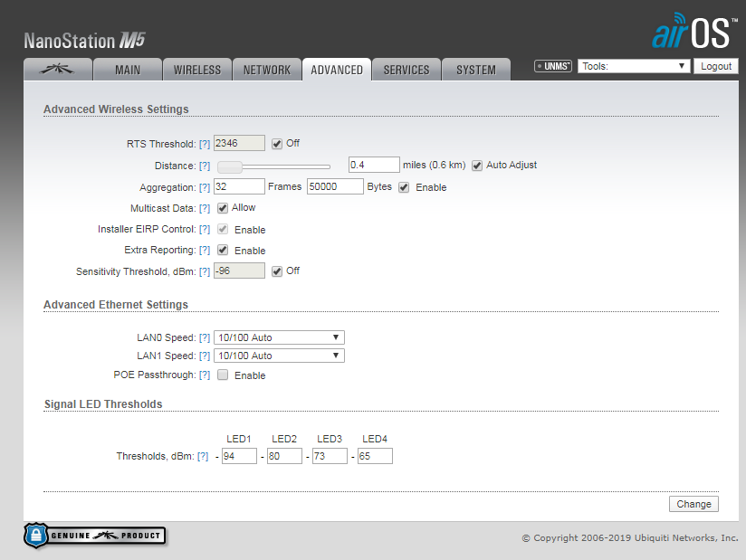
Task: Click the Genuine Product badge
Action: coord(95,536)
